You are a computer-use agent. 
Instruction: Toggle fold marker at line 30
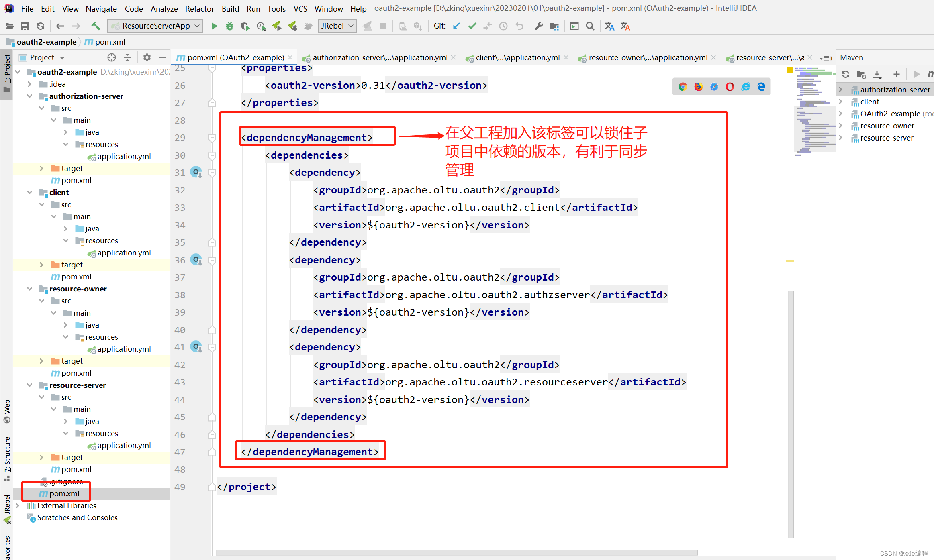pyautogui.click(x=213, y=155)
